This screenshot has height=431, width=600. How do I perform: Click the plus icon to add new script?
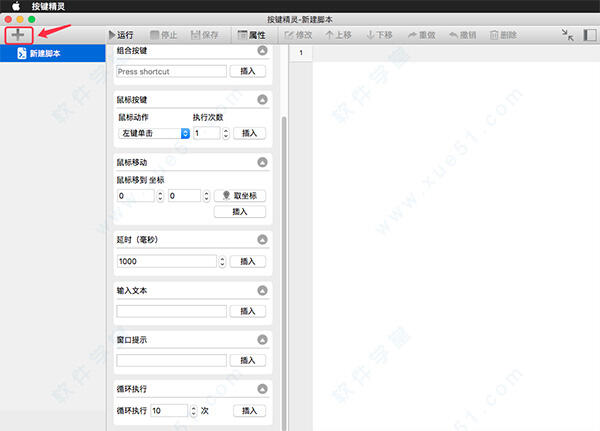tap(18, 35)
